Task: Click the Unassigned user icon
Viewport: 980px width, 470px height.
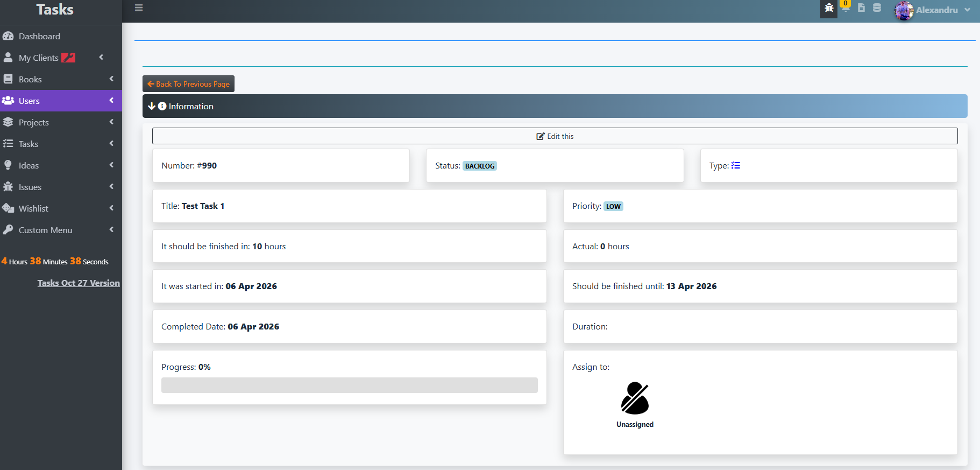Action: [635, 398]
